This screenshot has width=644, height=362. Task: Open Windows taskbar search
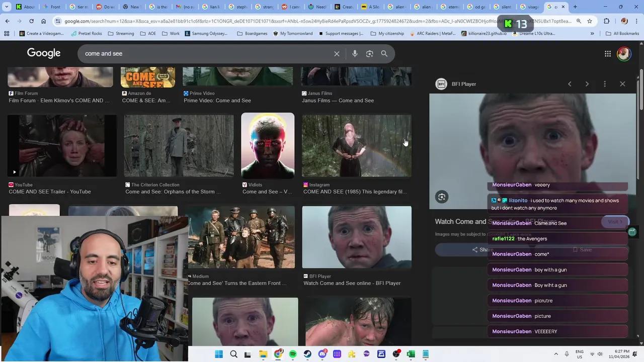coord(233,354)
